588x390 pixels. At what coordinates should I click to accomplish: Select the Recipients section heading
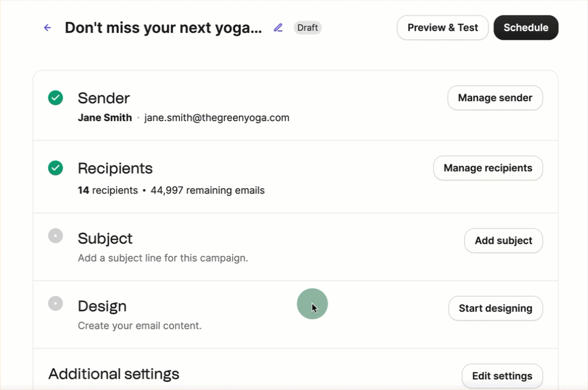tap(115, 168)
